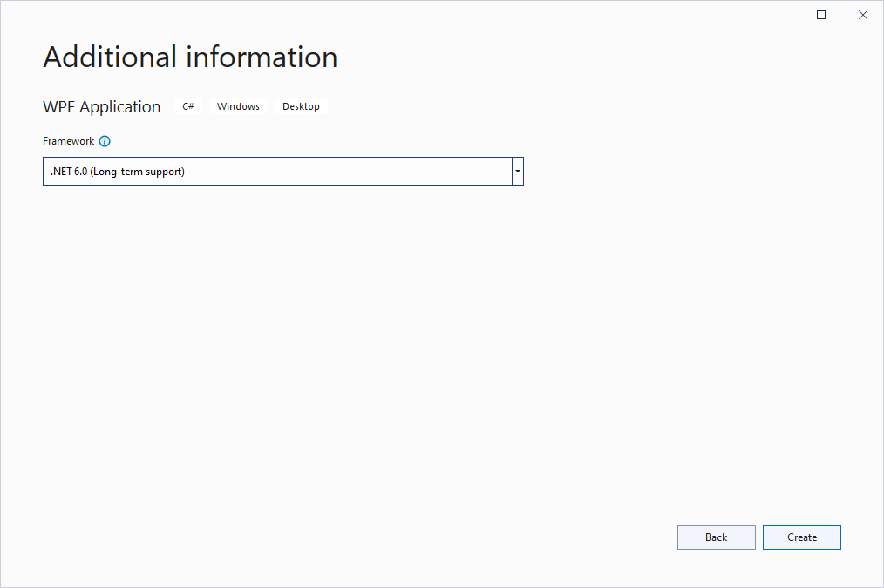Click the Framework info icon
884x588 pixels.
point(105,141)
